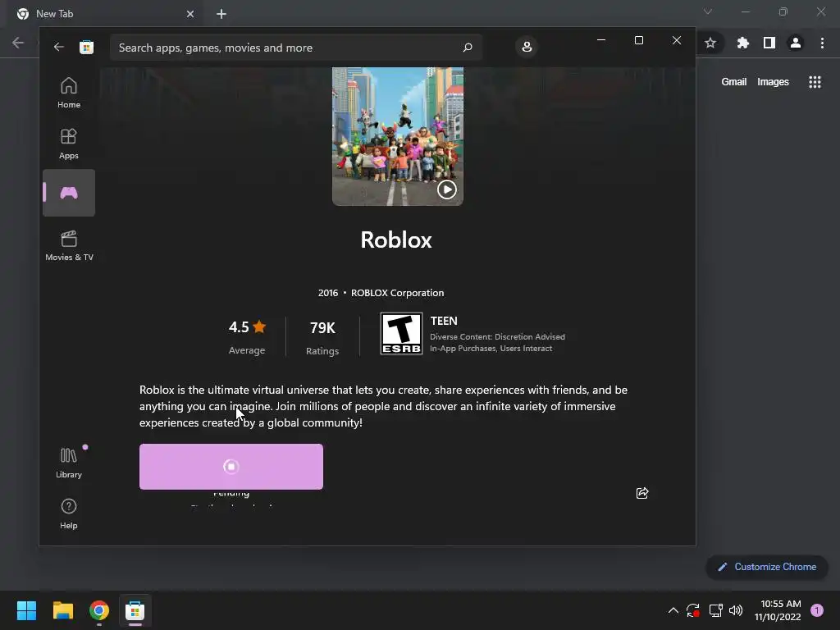Click the sync update tray icon
This screenshot has width=840, height=630.
point(693,610)
